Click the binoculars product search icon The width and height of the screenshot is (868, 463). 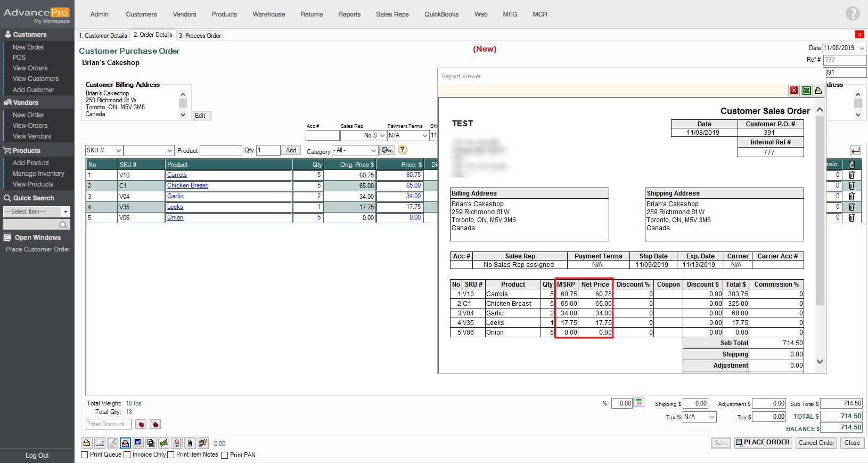coord(387,150)
